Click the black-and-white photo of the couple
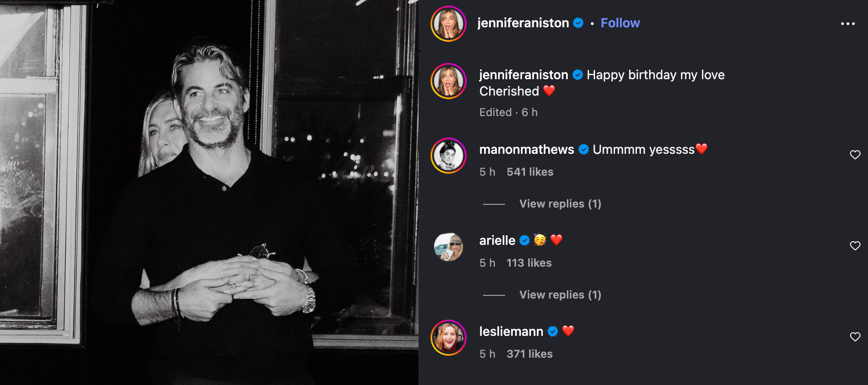868x385 pixels. (x=209, y=191)
